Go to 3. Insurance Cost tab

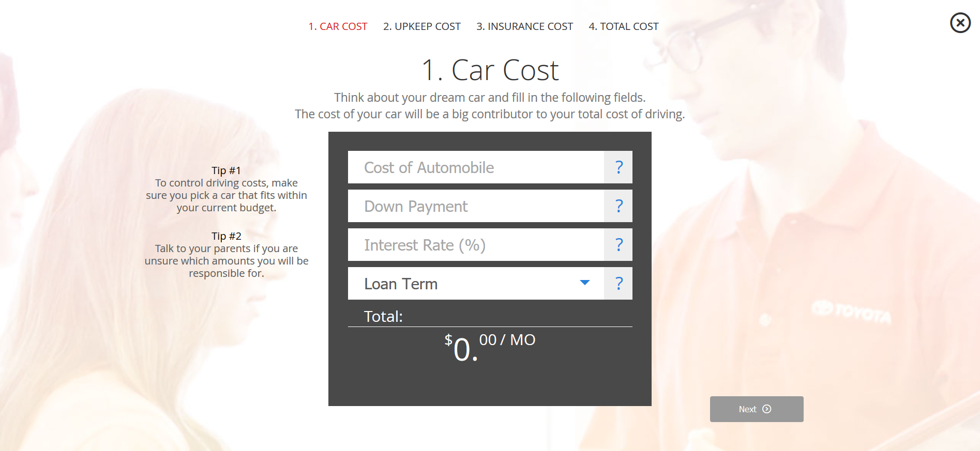[x=524, y=26]
